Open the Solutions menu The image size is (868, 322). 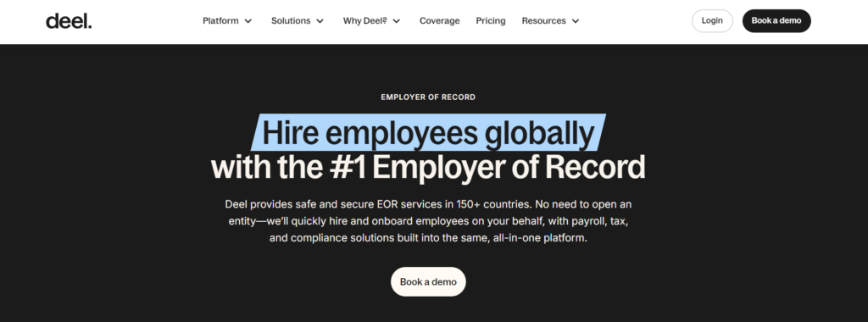coord(291,21)
